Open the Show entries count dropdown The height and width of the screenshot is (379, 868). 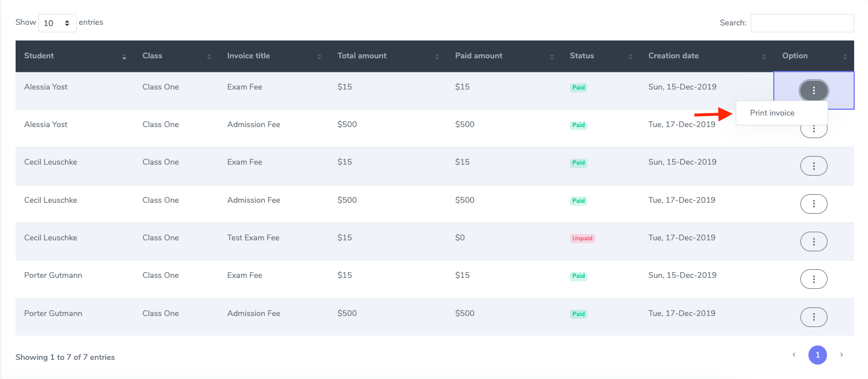click(57, 23)
